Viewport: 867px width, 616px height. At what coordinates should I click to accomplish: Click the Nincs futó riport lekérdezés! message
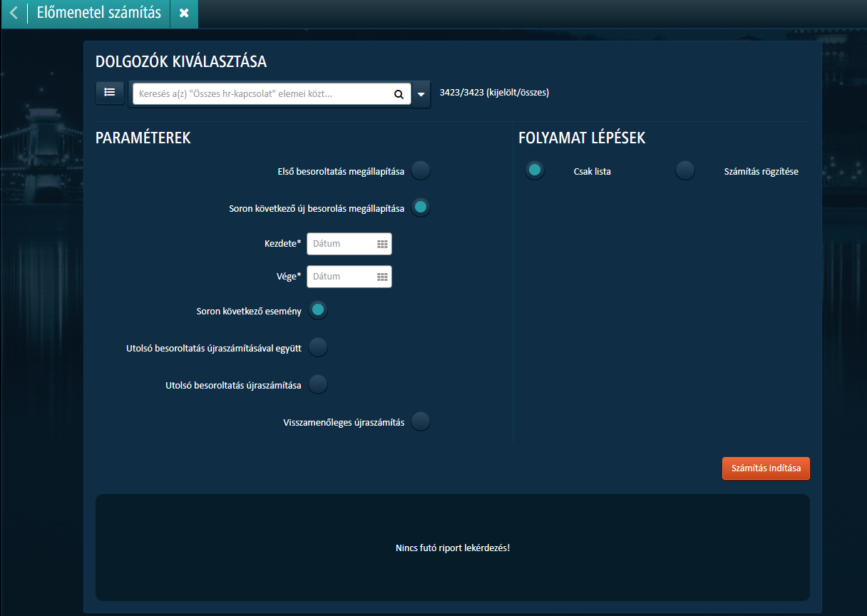click(x=453, y=548)
